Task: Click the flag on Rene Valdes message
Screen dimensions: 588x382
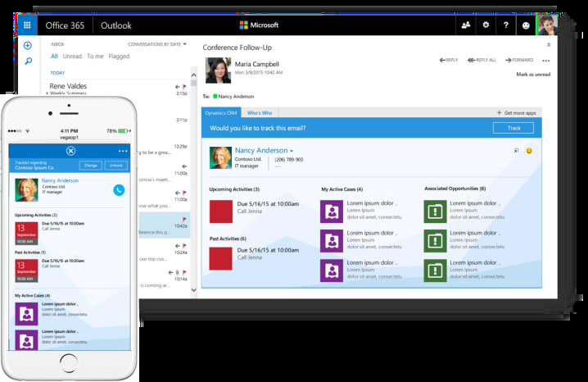Action: click(184, 87)
